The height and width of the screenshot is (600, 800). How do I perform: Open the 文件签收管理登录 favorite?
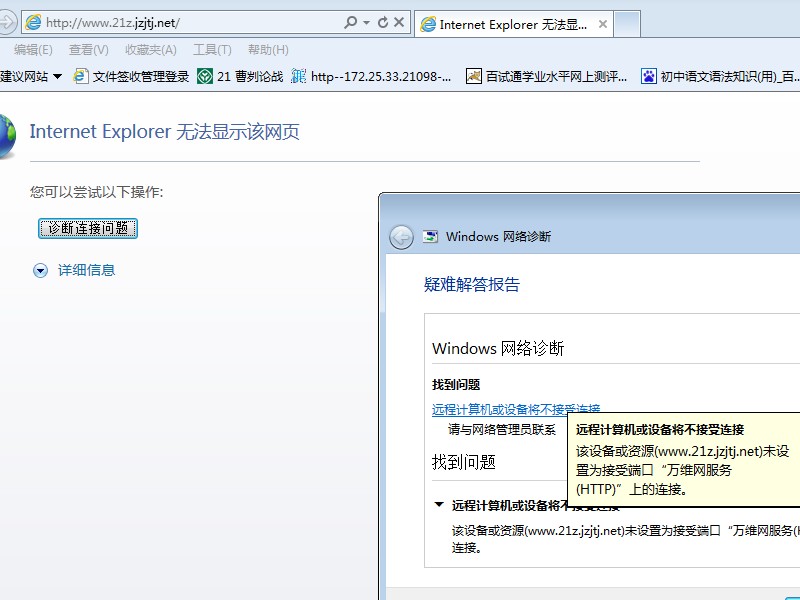click(131, 76)
